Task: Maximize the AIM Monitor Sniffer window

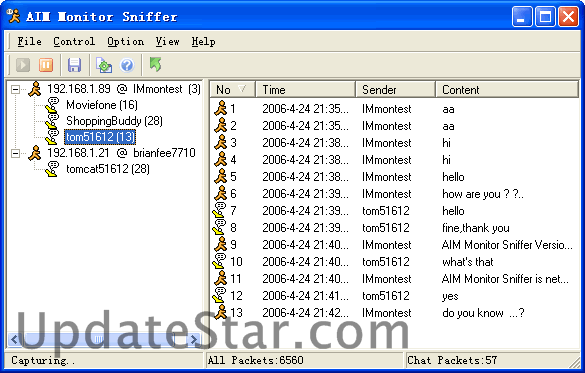Action: pyautogui.click(x=545, y=17)
